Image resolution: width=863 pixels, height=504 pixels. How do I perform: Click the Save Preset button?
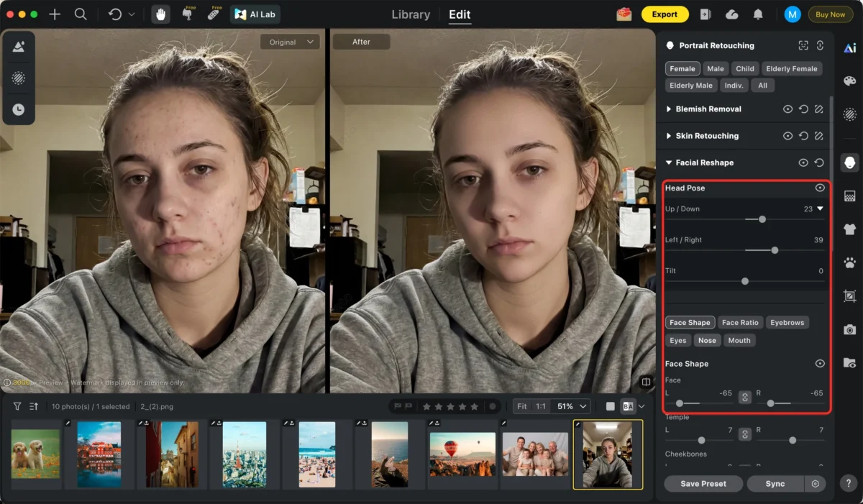[703, 483]
